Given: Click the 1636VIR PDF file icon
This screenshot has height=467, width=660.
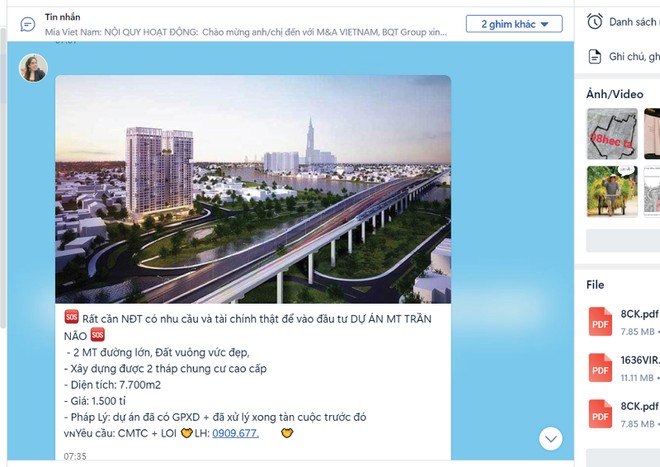Looking at the screenshot, I should click(x=600, y=367).
